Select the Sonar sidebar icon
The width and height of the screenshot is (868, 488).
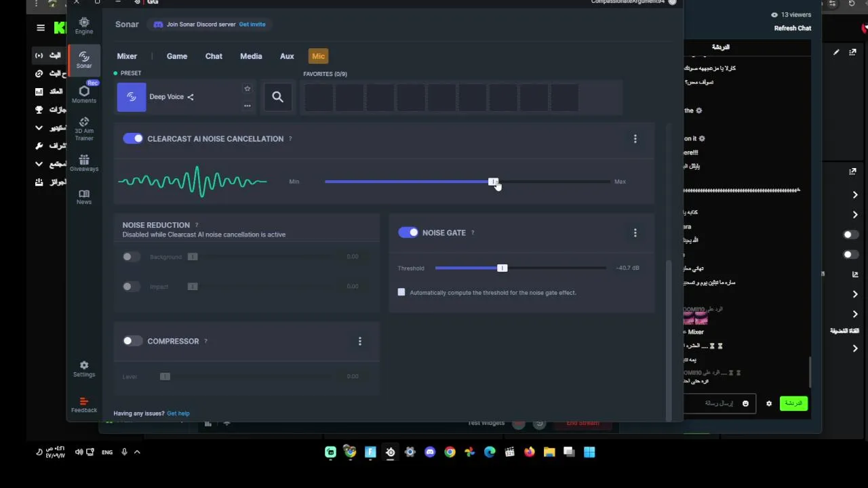pyautogui.click(x=84, y=60)
